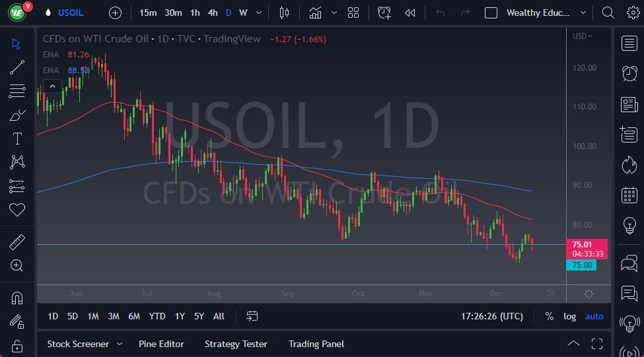Open indicator templates grid
This screenshot has height=357, width=644.
353,13
